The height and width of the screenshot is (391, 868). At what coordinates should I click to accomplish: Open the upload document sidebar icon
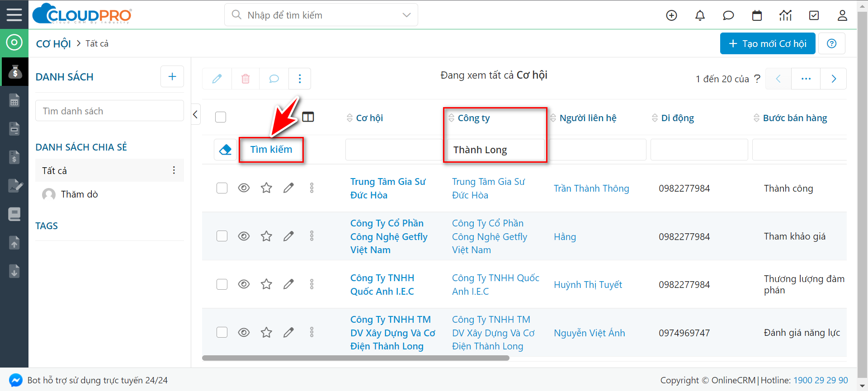(14, 243)
